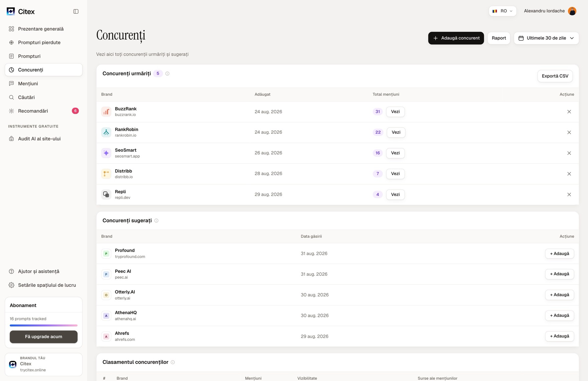Go to Prezentare generală in sidebar
The width and height of the screenshot is (588, 381).
pyautogui.click(x=43, y=29)
